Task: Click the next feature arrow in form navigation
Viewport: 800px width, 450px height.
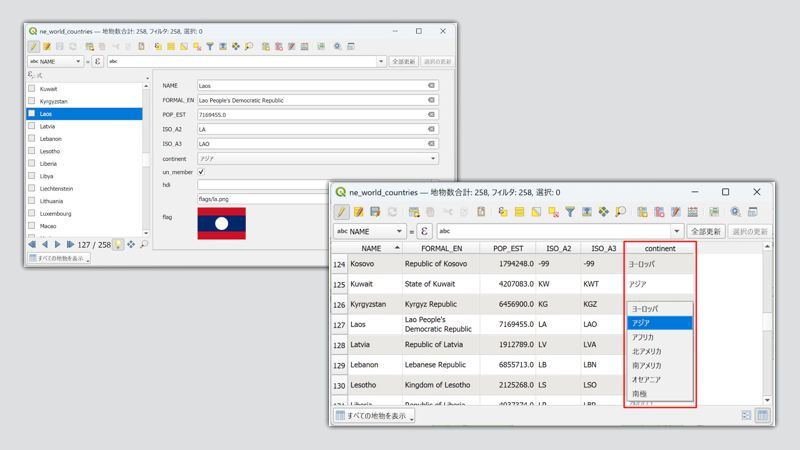Action: pos(58,244)
